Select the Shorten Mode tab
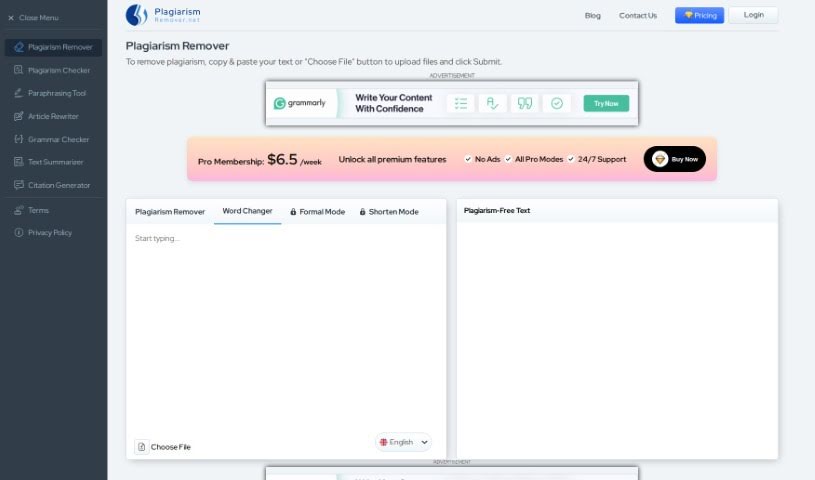Image resolution: width=815 pixels, height=480 pixels. click(389, 212)
